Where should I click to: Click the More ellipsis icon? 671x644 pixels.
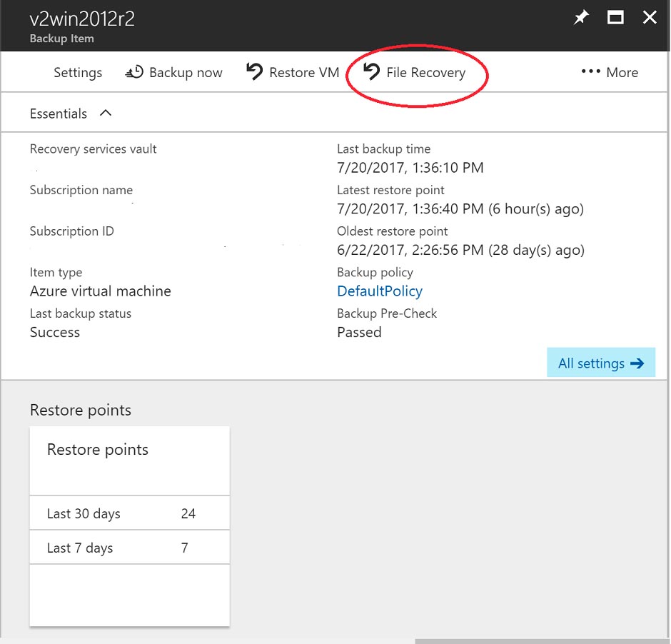coord(590,71)
